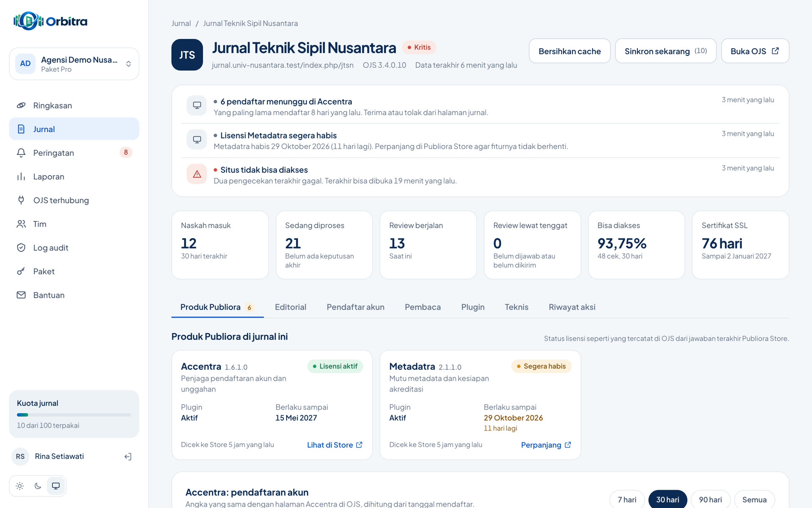812x508 pixels.
Task: Open Log audit shield icon
Action: coord(21,248)
